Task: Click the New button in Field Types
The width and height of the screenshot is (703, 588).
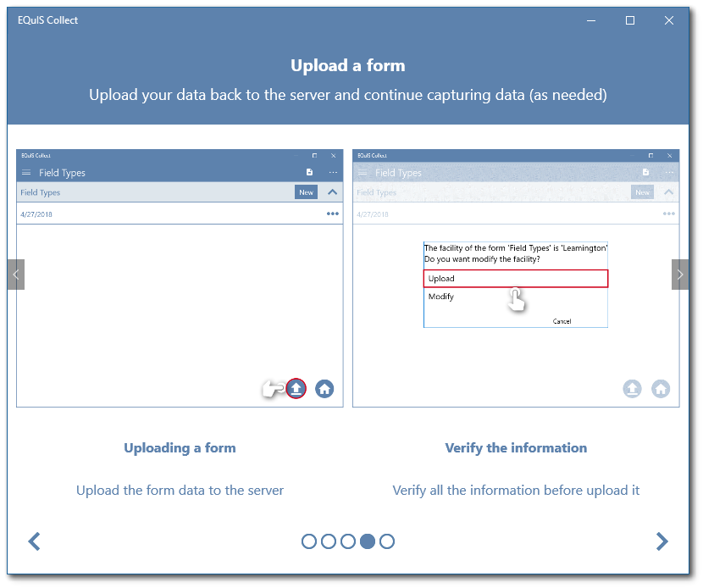Action: point(306,192)
